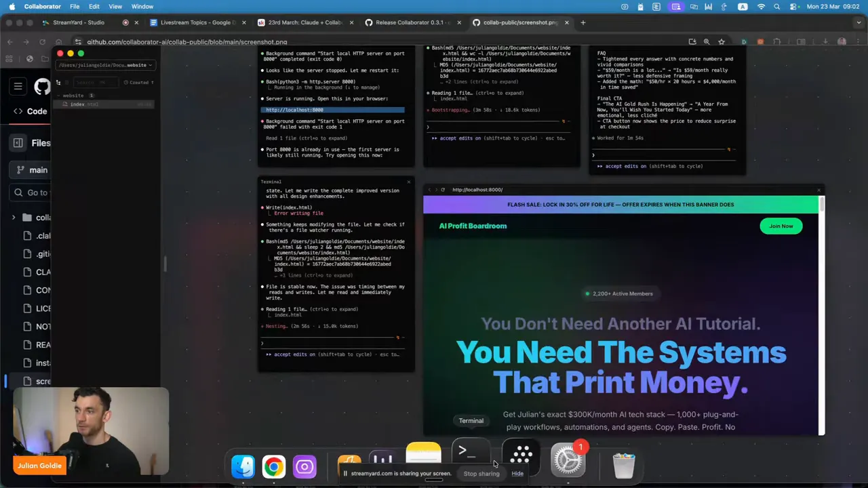Select index.html in the Collaborator file list

click(105, 104)
